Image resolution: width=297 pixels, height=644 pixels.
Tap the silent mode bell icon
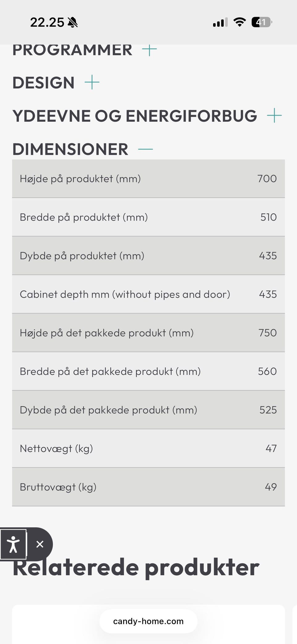(73, 23)
